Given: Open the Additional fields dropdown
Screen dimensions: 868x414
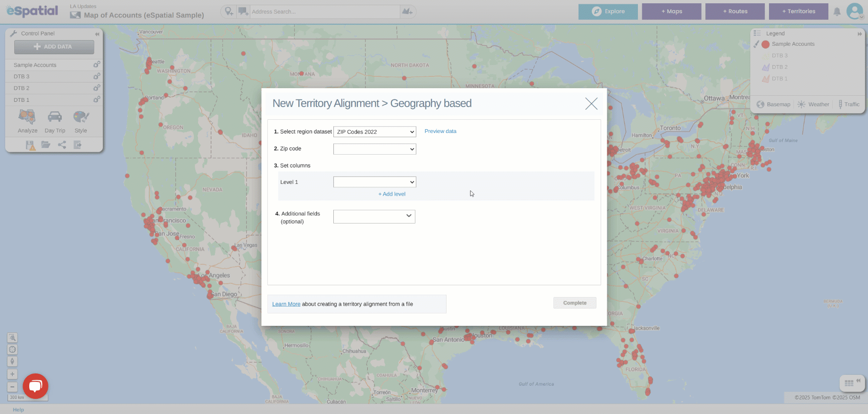Looking at the screenshot, I should 374,216.
